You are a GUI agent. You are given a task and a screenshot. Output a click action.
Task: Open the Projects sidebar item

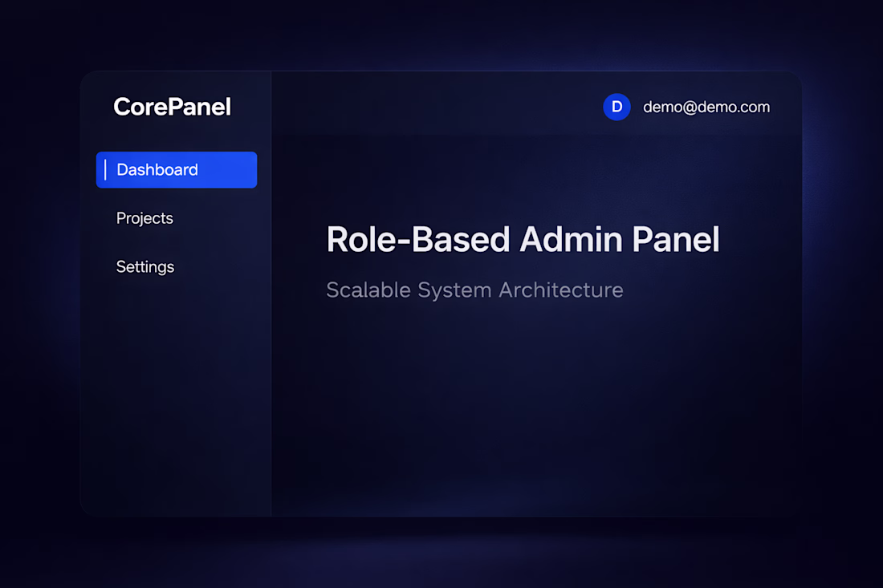pos(144,218)
